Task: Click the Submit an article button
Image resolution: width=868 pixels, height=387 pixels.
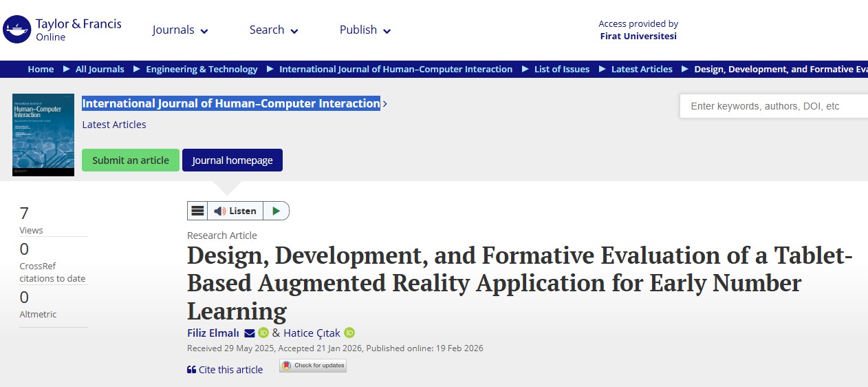Action: 131,160
